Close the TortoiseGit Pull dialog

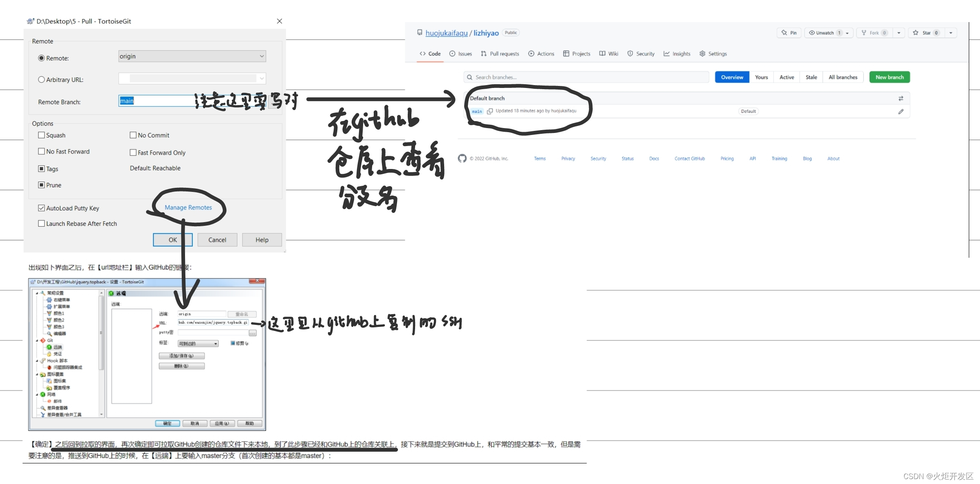[280, 21]
